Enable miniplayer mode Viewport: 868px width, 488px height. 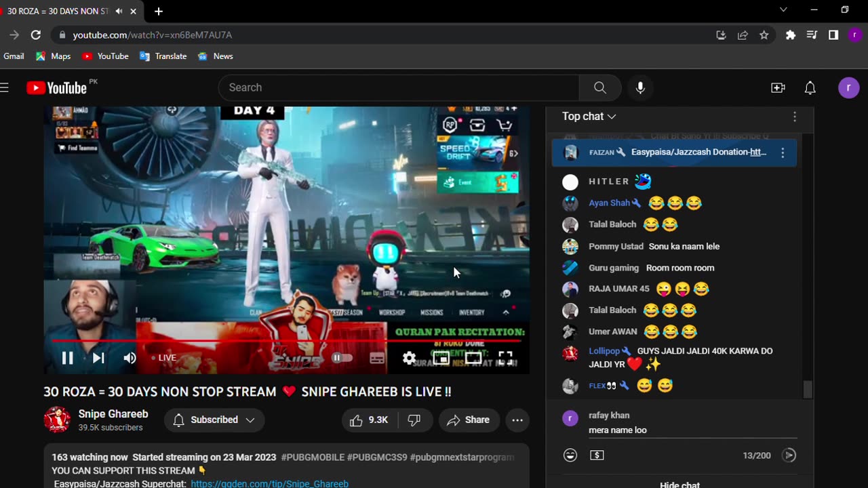441,358
